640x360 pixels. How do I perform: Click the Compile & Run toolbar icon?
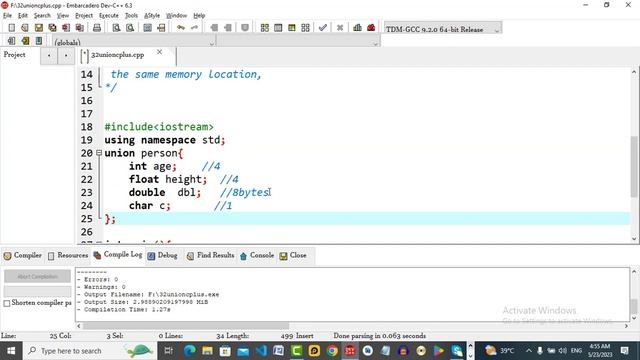point(291,28)
